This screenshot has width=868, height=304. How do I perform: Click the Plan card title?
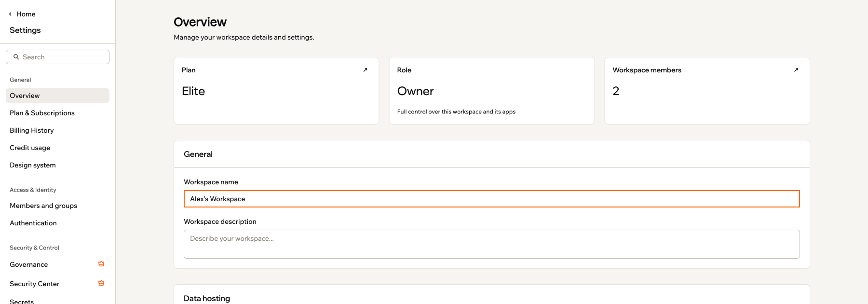189,70
